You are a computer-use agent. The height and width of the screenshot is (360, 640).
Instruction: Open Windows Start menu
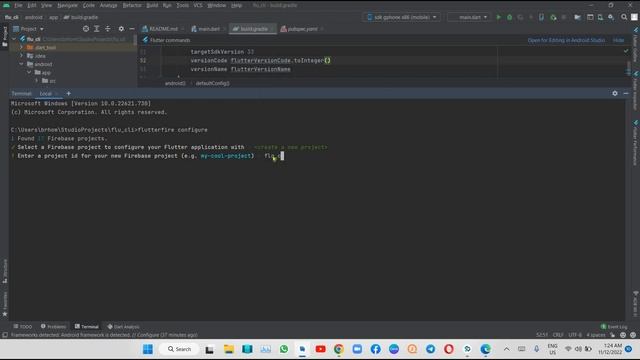click(x=148, y=349)
